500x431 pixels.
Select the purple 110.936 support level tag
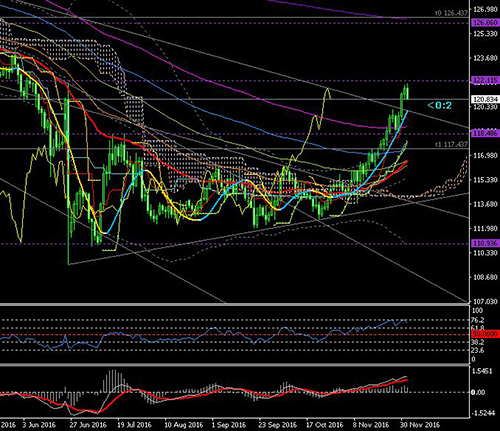(x=485, y=244)
